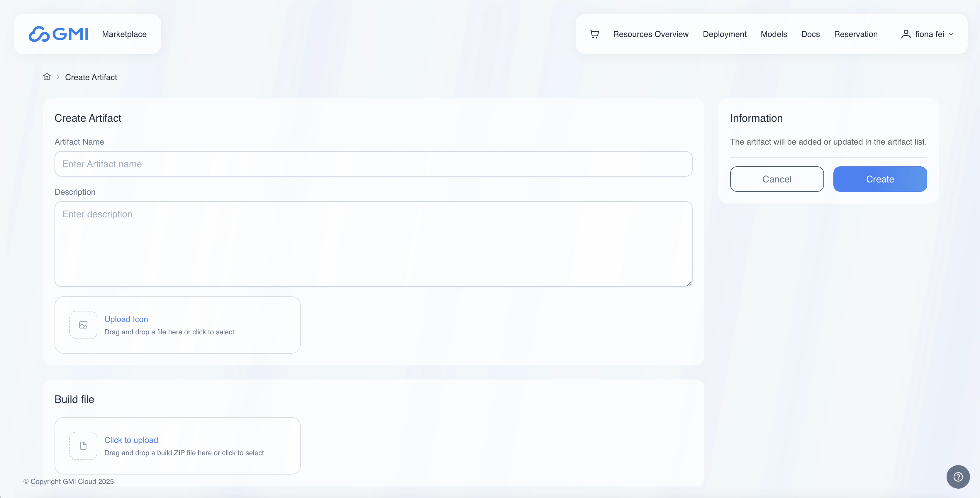Screen dimensions: 980x498
Task: Open the Marketplace section
Action: pos(124,34)
